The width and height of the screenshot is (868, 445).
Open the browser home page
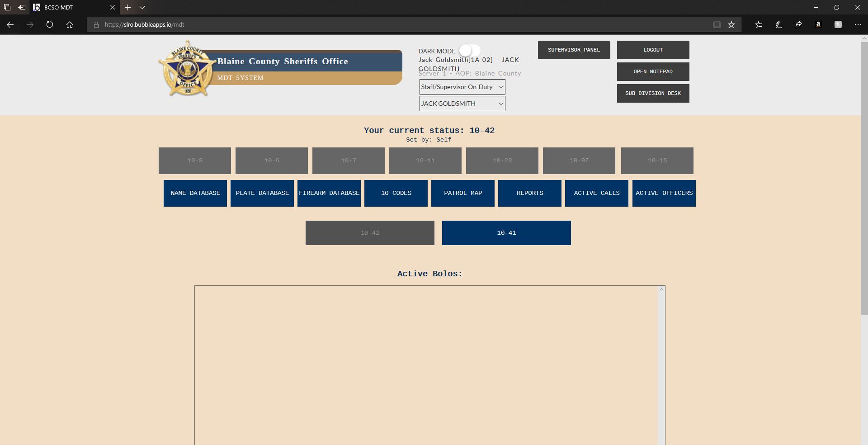70,25
